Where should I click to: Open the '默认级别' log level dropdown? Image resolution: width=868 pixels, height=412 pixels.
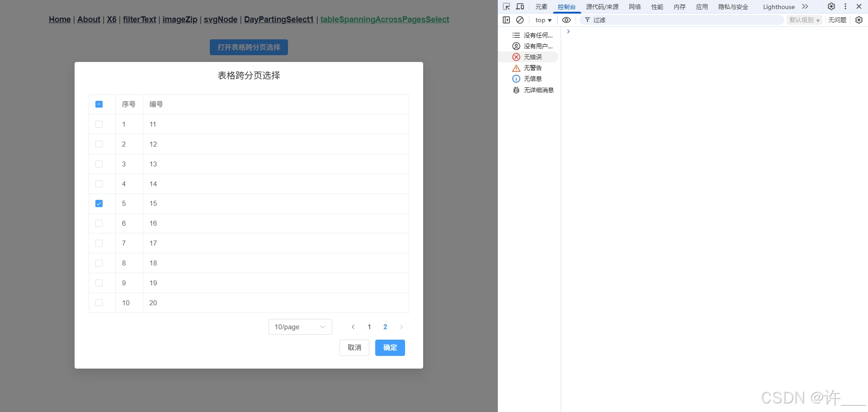[804, 20]
